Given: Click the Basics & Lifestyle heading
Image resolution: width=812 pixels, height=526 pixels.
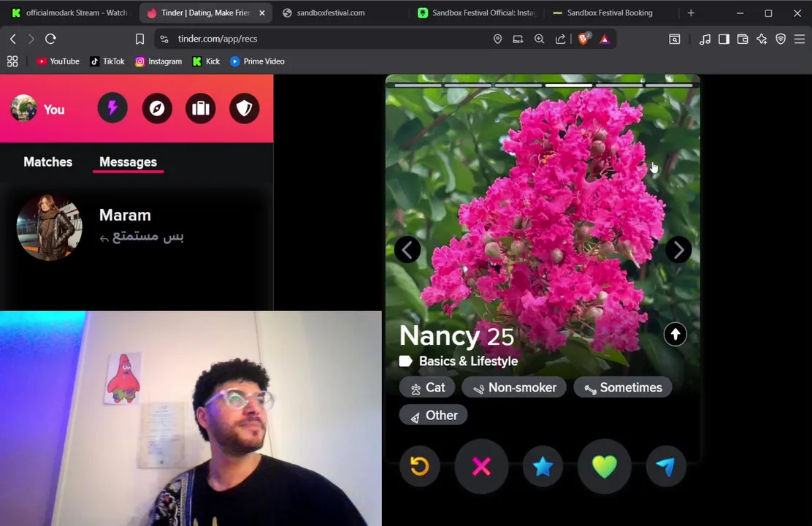Looking at the screenshot, I should pos(468,361).
